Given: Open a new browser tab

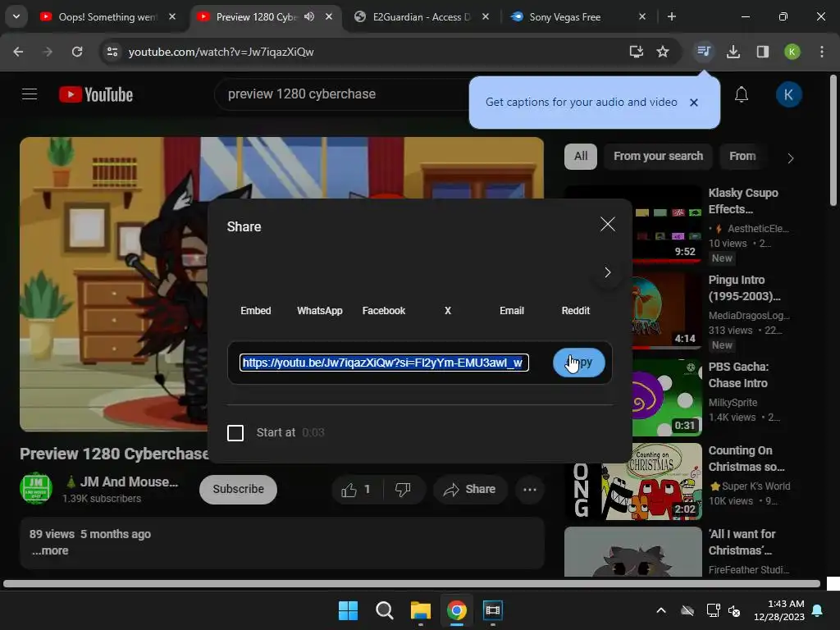Looking at the screenshot, I should pos(671,16).
